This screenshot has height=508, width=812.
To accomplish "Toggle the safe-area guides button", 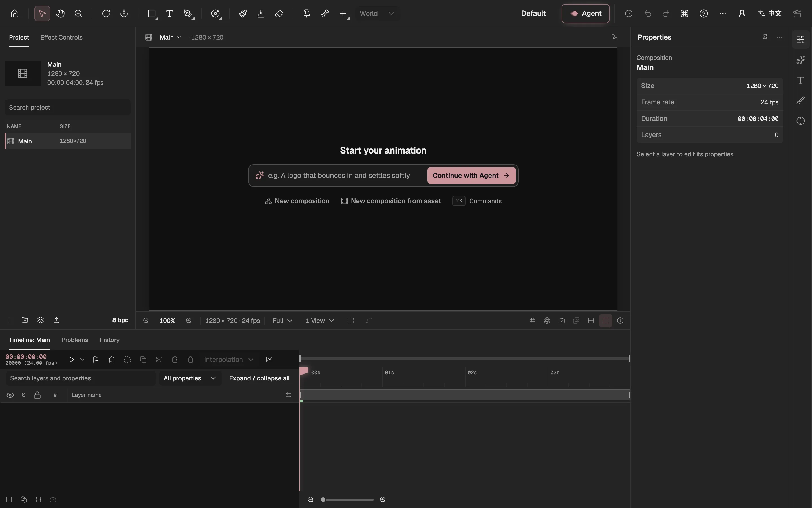I will 606,321.
